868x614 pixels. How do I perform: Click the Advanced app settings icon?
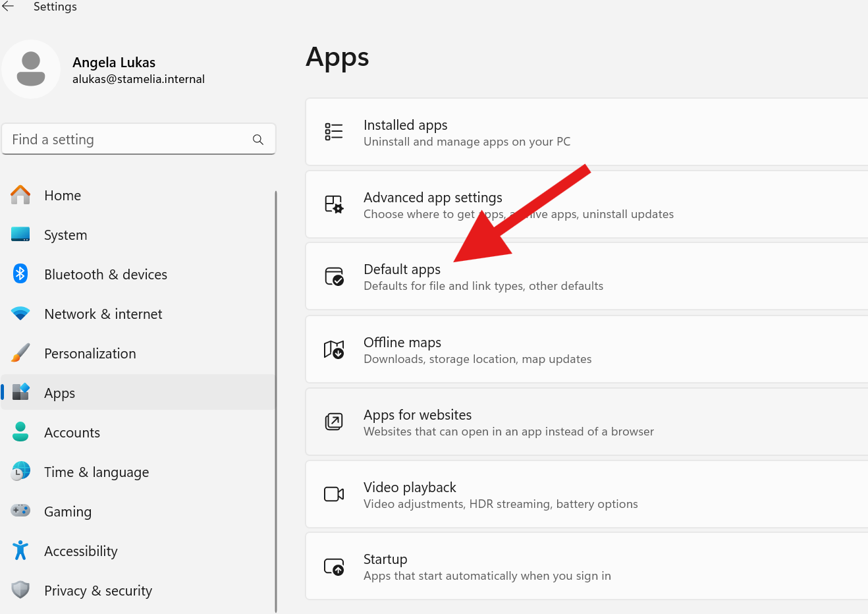[334, 204]
